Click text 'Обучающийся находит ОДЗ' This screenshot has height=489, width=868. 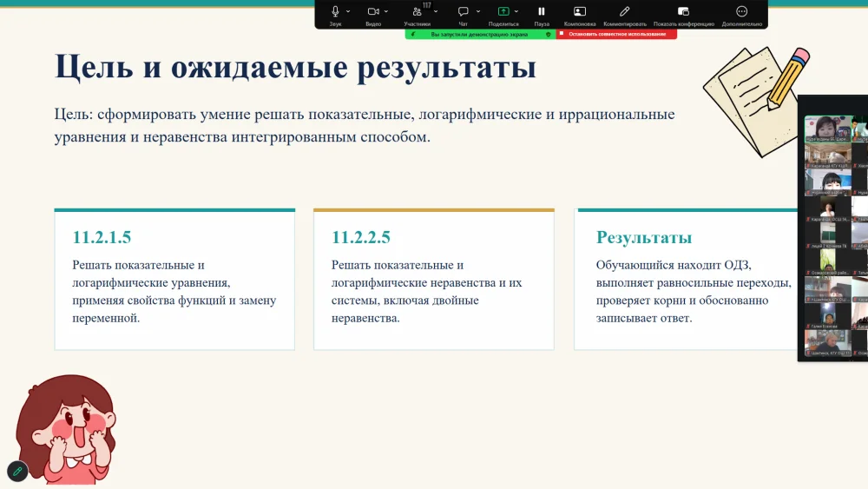[674, 265]
